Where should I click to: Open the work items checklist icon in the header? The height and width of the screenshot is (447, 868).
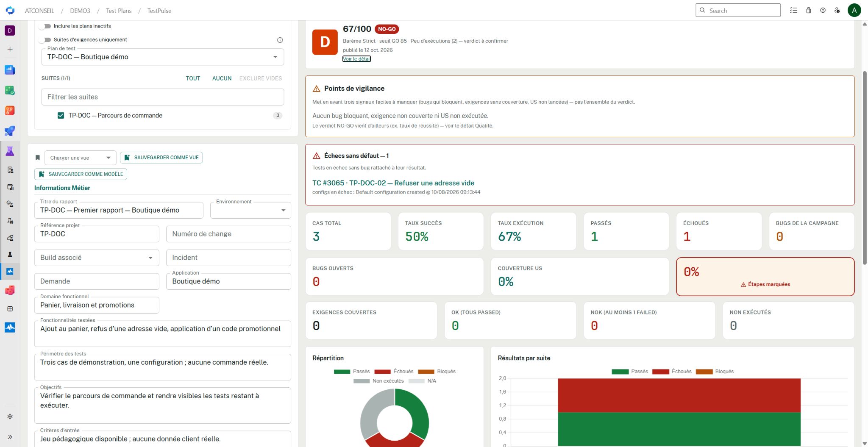pyautogui.click(x=793, y=11)
